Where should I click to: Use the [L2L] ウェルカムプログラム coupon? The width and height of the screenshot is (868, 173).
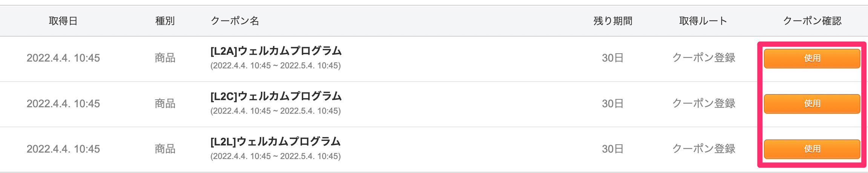tap(812, 149)
